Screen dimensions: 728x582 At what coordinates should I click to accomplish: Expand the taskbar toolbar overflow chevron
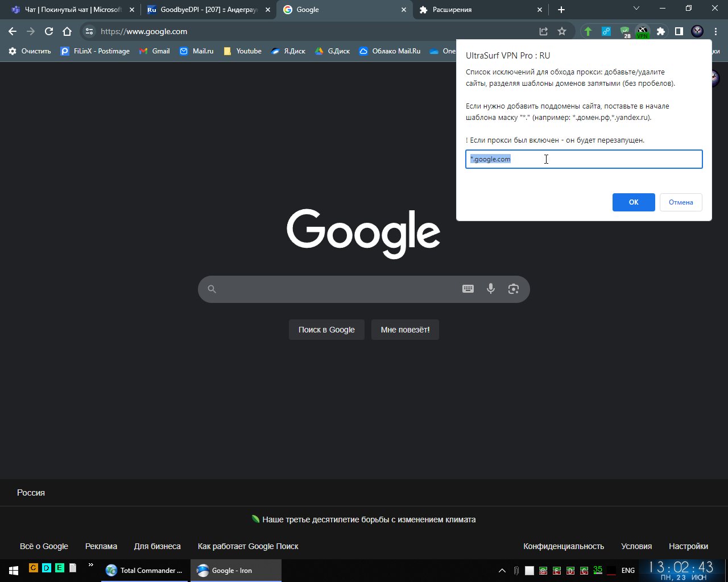pyautogui.click(x=90, y=565)
